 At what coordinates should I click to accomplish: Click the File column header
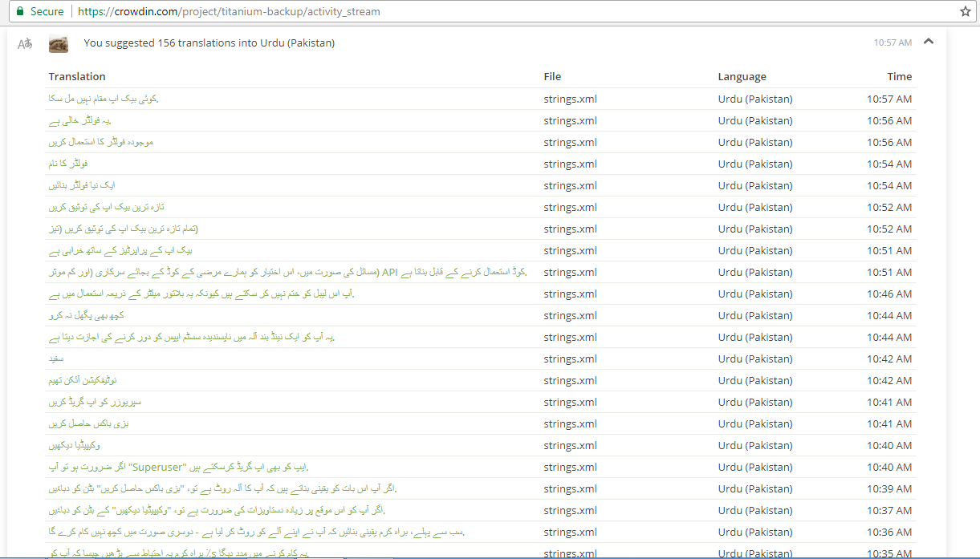552,76
